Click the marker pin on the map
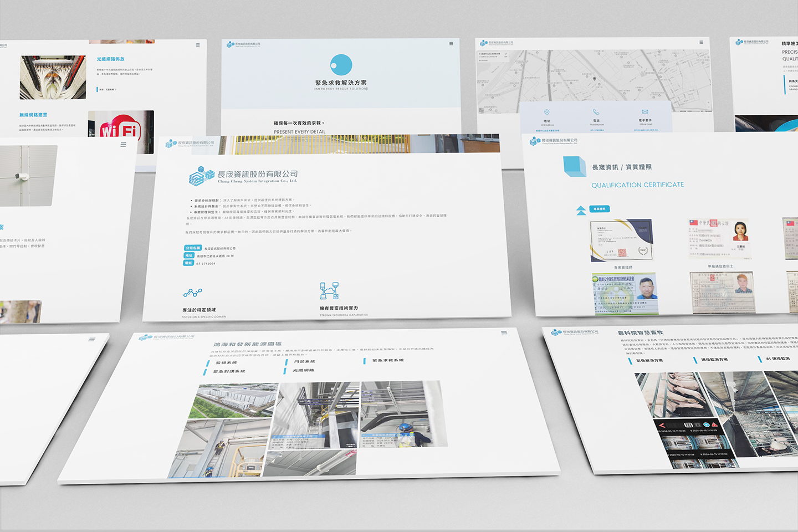This screenshot has width=798, height=532. click(x=594, y=79)
